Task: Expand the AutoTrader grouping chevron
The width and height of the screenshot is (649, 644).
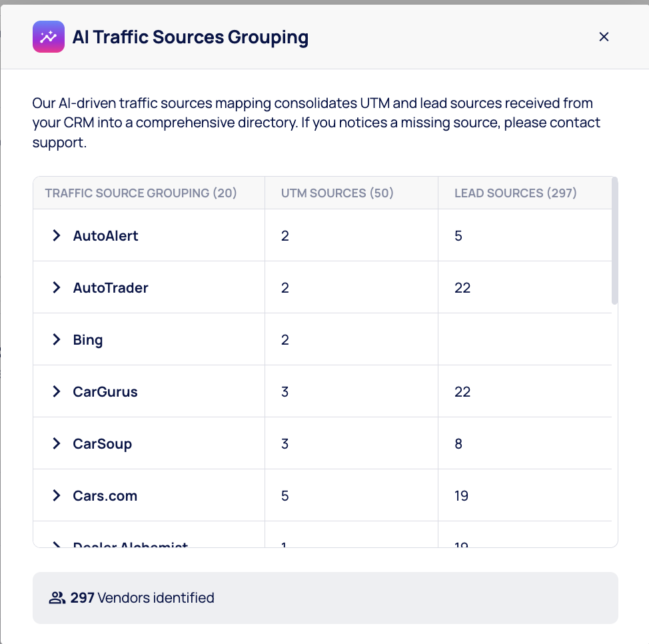Action: (x=57, y=287)
